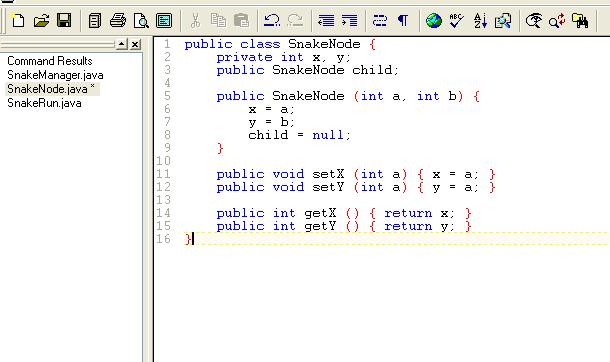
Task: Click line number 10 in the gutter
Action: coord(163,161)
